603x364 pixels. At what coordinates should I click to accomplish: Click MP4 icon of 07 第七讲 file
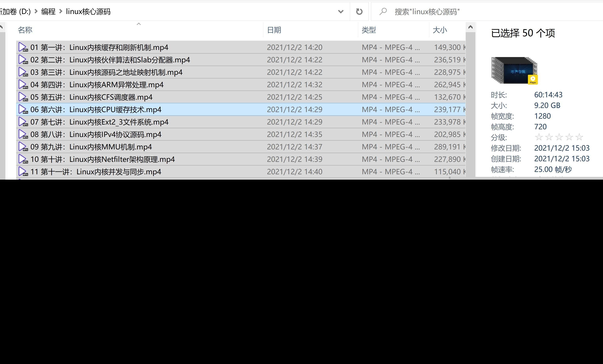(x=23, y=122)
